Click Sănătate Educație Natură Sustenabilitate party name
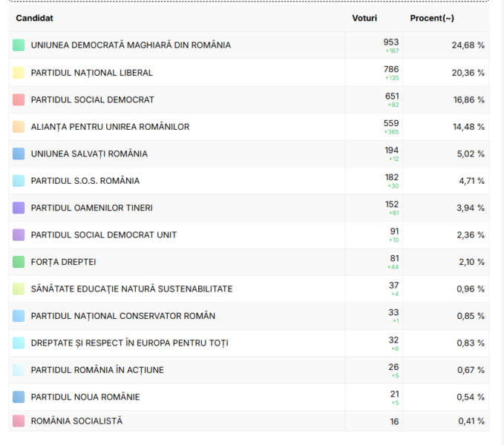 [131, 289]
